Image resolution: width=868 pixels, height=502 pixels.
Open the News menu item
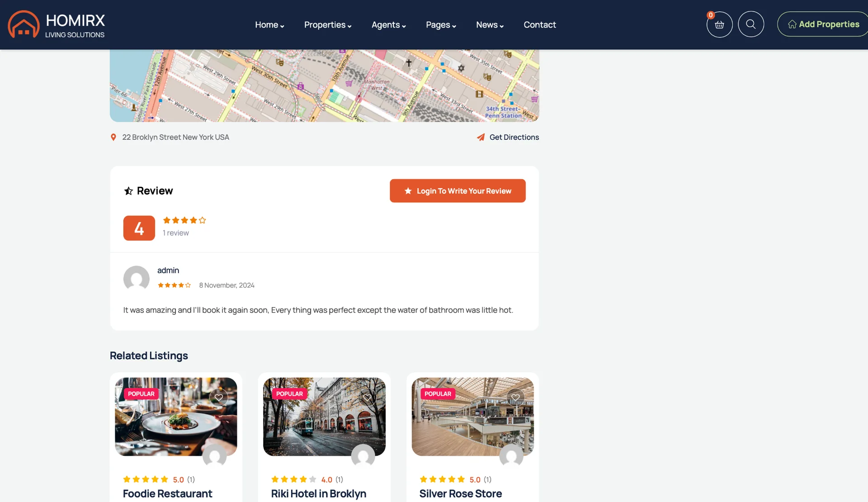(489, 25)
